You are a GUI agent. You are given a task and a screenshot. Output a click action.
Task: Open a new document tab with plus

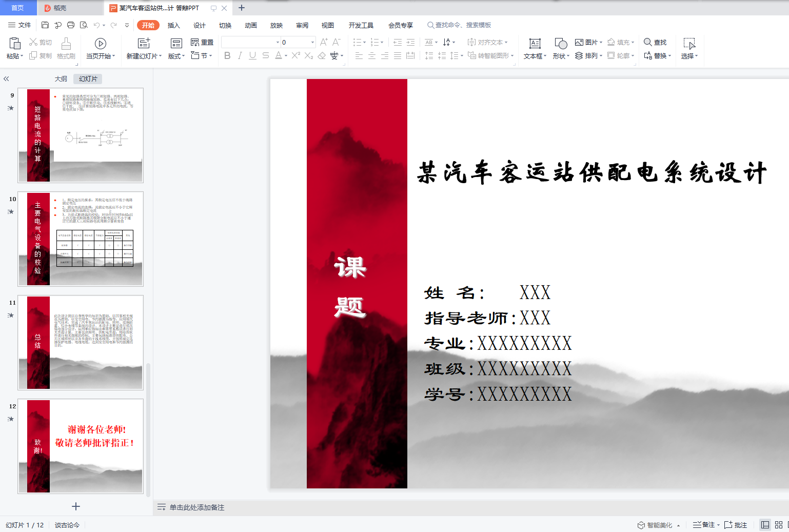pos(242,8)
